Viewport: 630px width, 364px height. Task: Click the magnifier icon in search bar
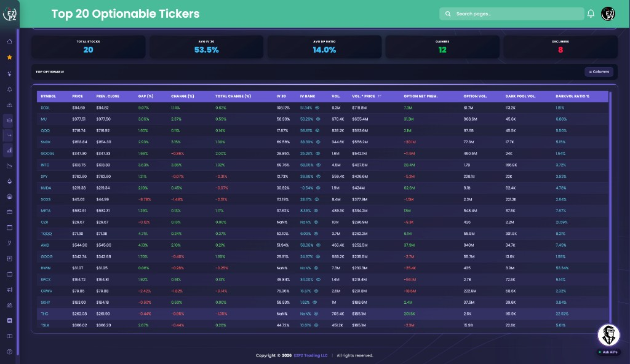coord(448,14)
